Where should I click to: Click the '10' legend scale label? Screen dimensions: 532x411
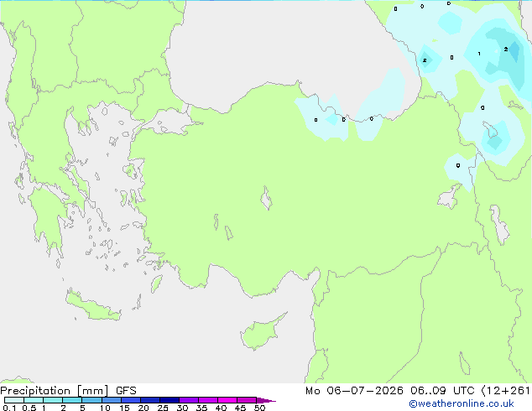tap(105, 408)
